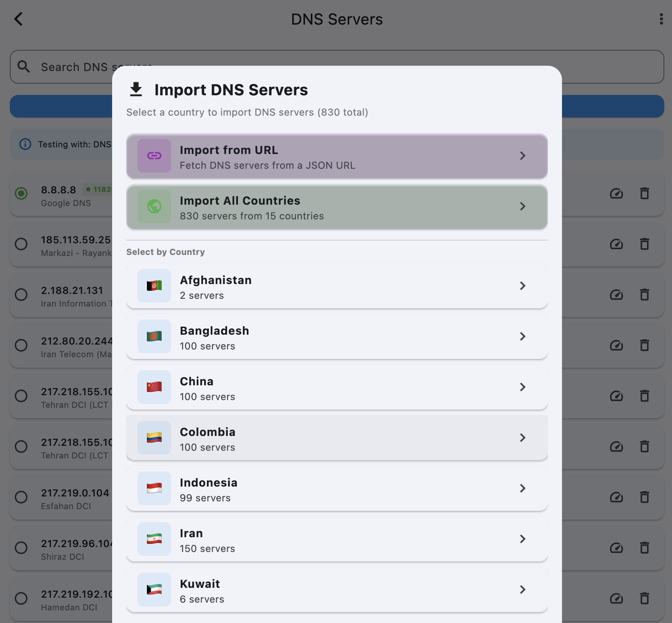Choose Iran with 150 servers
The height and width of the screenshot is (623, 672).
(x=337, y=539)
